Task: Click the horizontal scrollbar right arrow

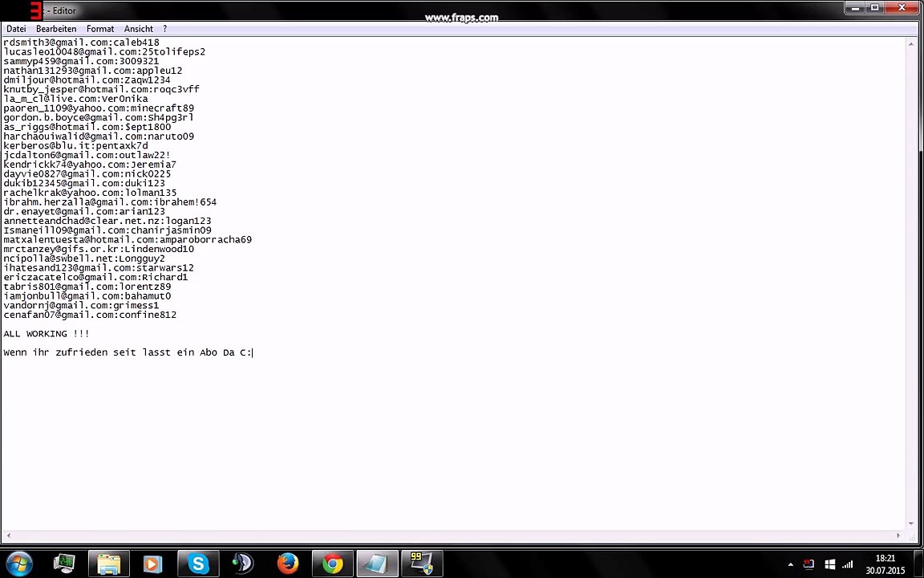Action: (x=898, y=535)
